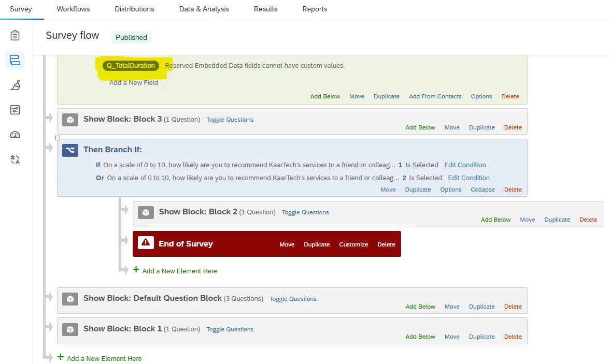Duplicate the Then Branch If element
Image resolution: width=610 pixels, height=364 pixels.
pos(418,190)
